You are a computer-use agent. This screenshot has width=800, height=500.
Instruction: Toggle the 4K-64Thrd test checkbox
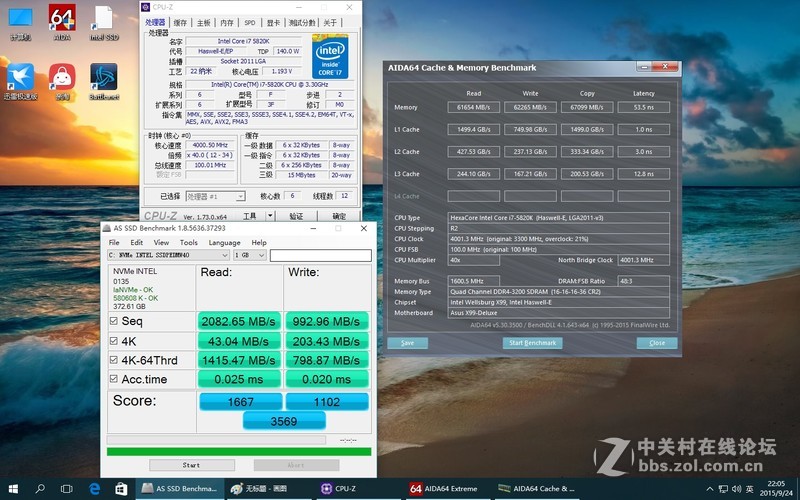[x=114, y=360]
